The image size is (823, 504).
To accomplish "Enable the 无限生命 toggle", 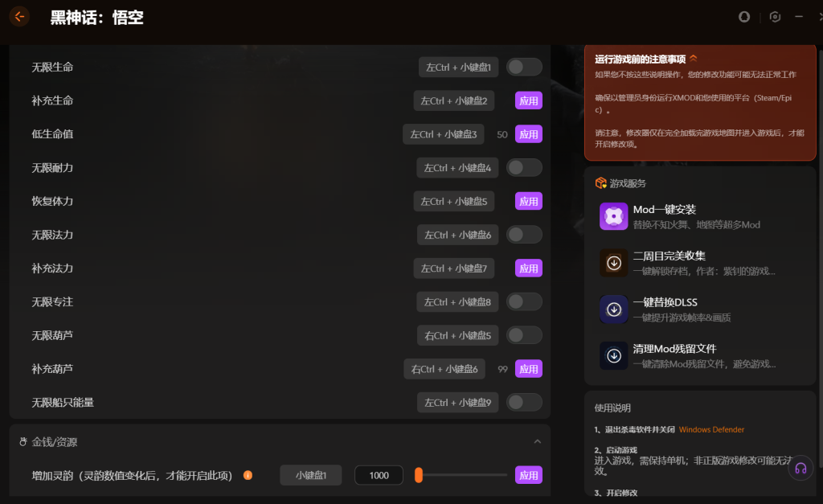I will (524, 67).
